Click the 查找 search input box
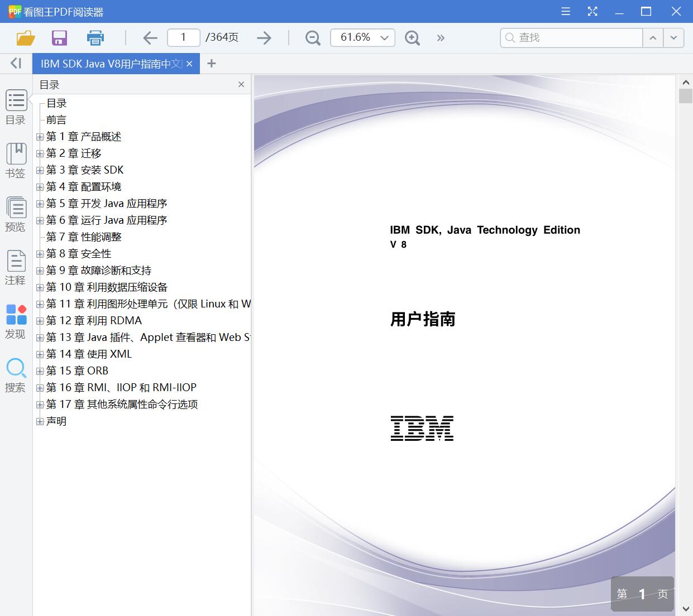693x616 pixels. click(x=572, y=37)
